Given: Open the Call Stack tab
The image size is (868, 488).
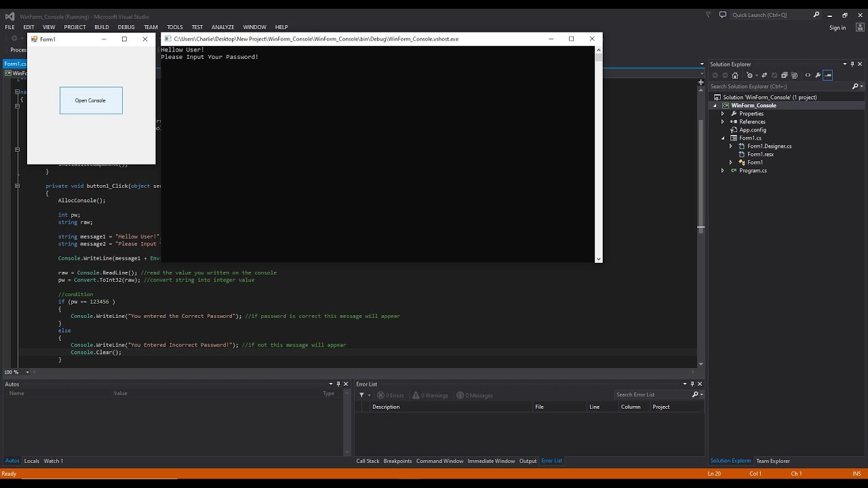Looking at the screenshot, I should pyautogui.click(x=368, y=461).
